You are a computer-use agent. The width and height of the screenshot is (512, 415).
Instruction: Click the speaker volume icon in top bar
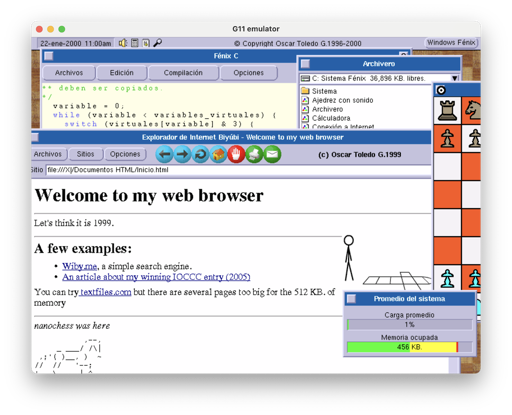(123, 43)
